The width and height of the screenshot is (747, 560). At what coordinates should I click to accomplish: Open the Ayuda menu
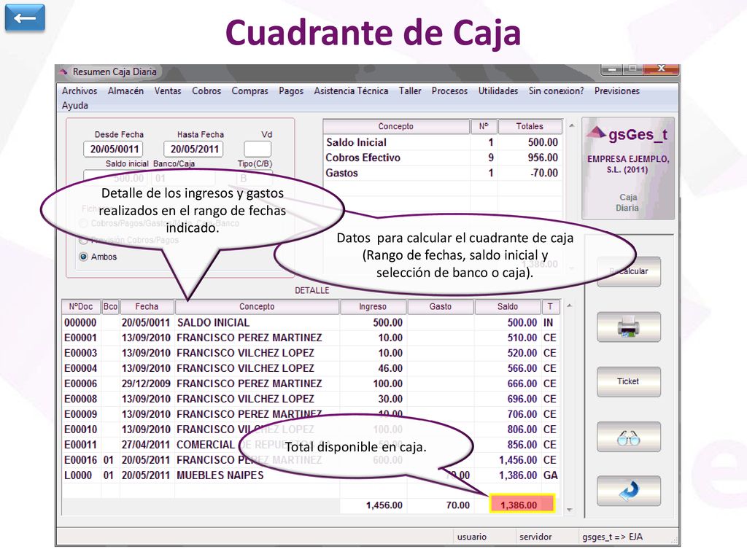[75, 106]
